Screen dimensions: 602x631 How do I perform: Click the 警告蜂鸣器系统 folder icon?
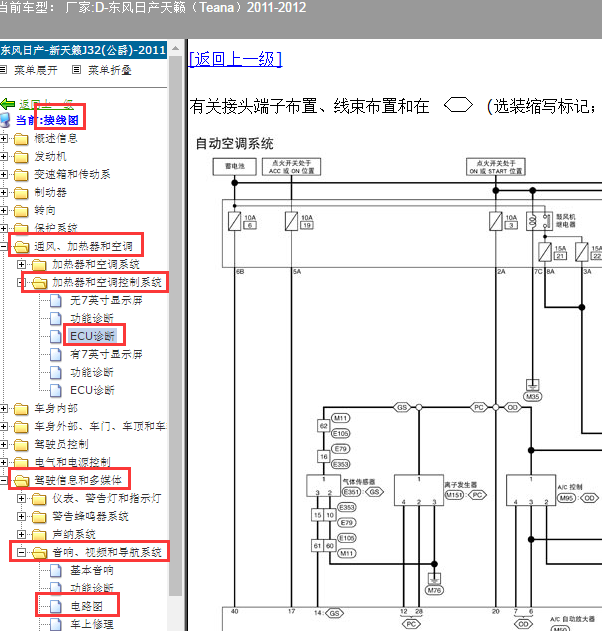[39, 517]
